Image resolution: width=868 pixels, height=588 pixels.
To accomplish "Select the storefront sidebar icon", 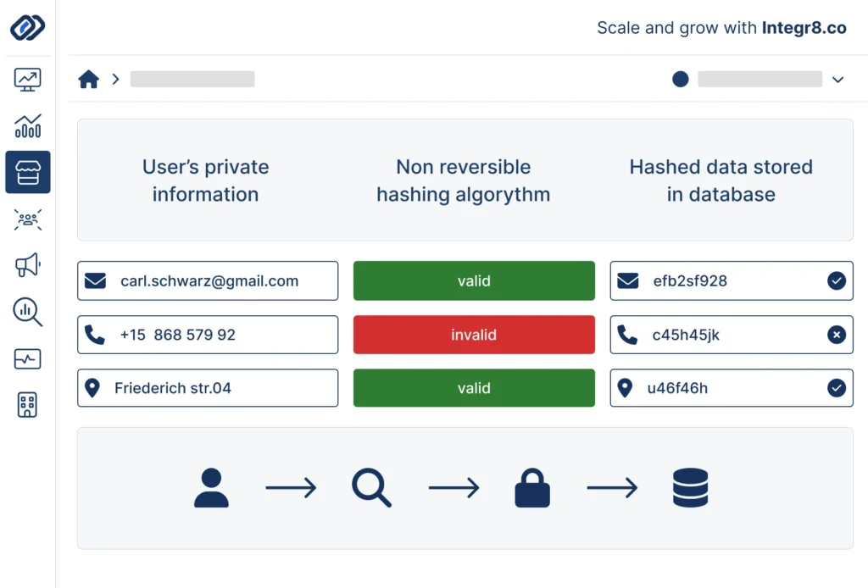I will point(28,172).
